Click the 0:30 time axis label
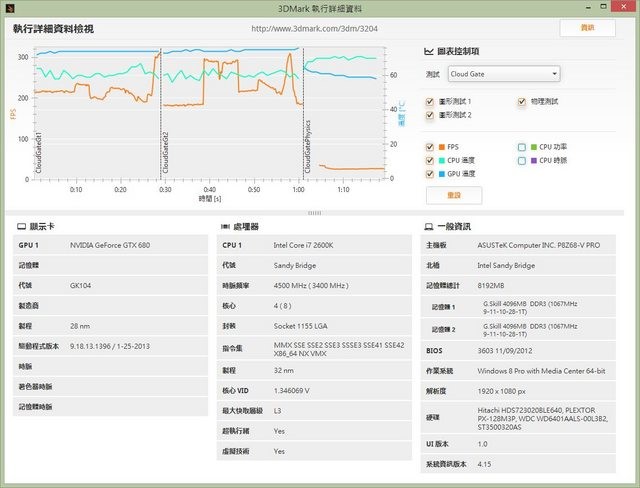The image size is (640, 488). point(165,190)
